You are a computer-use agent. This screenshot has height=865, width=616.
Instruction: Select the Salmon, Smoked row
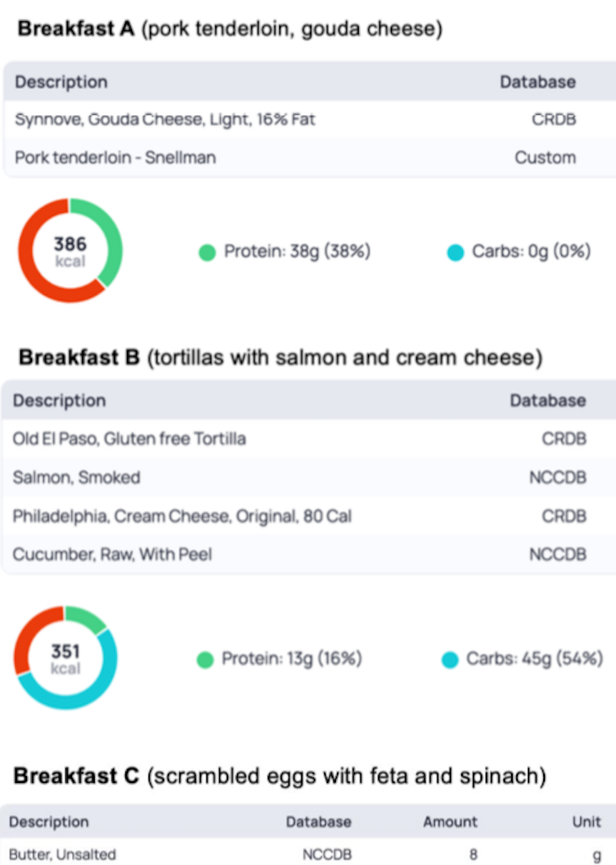(x=308, y=477)
